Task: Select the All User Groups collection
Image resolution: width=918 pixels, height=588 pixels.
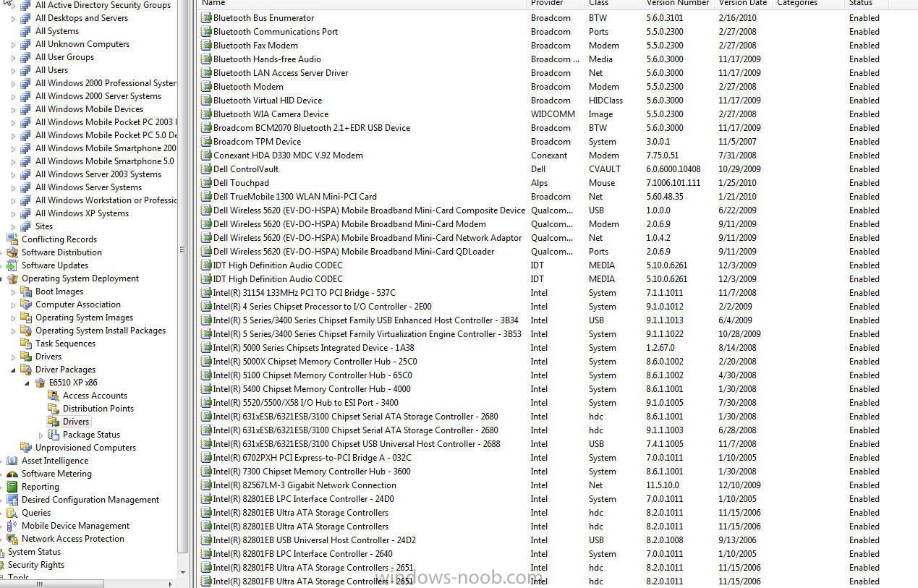Action: click(x=64, y=57)
